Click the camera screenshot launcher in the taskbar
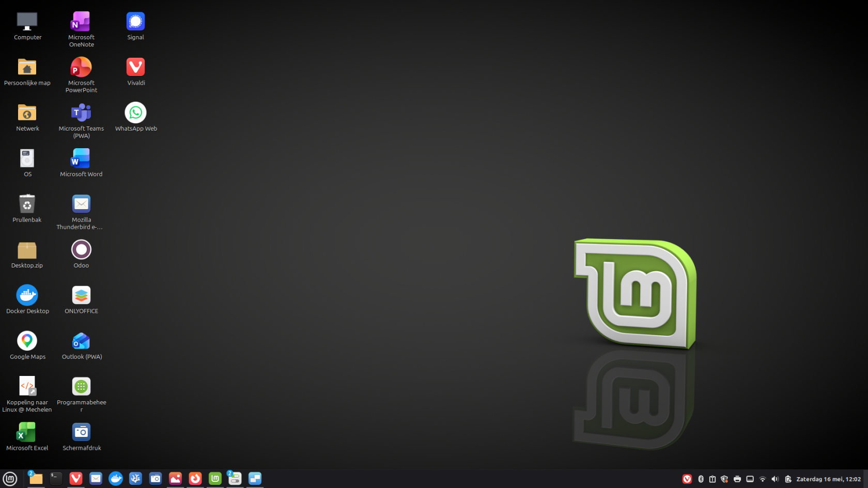Viewport: 868px width, 488px height. (x=156, y=479)
